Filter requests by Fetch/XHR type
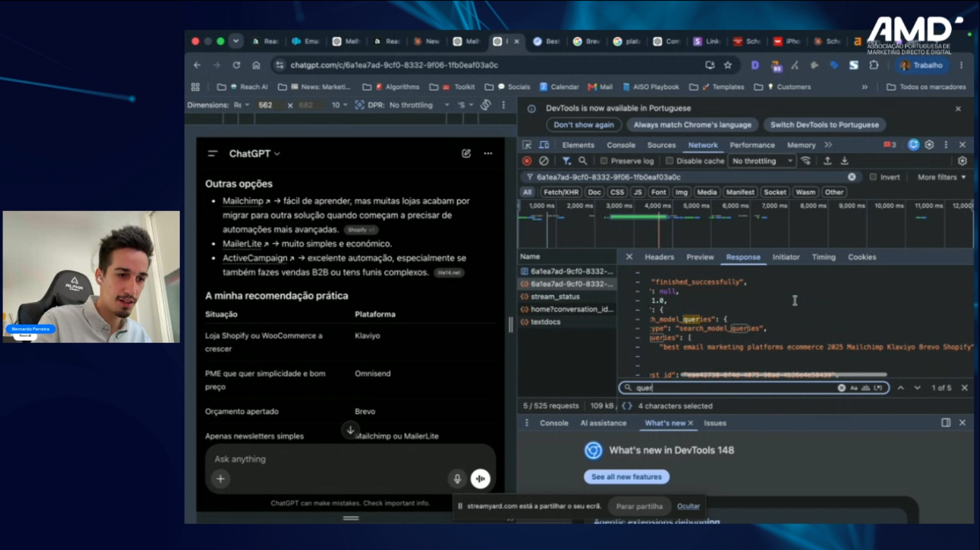This screenshot has height=550, width=980. point(561,192)
